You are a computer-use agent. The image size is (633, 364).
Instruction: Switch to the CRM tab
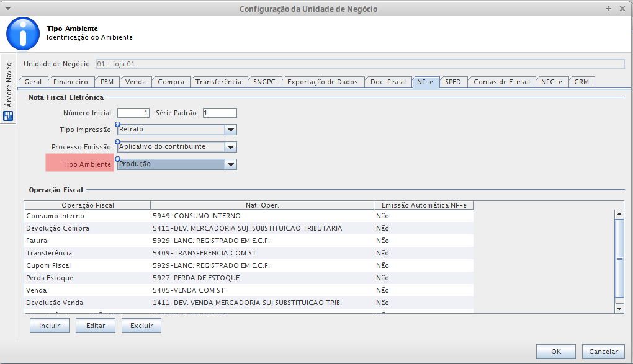(581, 82)
